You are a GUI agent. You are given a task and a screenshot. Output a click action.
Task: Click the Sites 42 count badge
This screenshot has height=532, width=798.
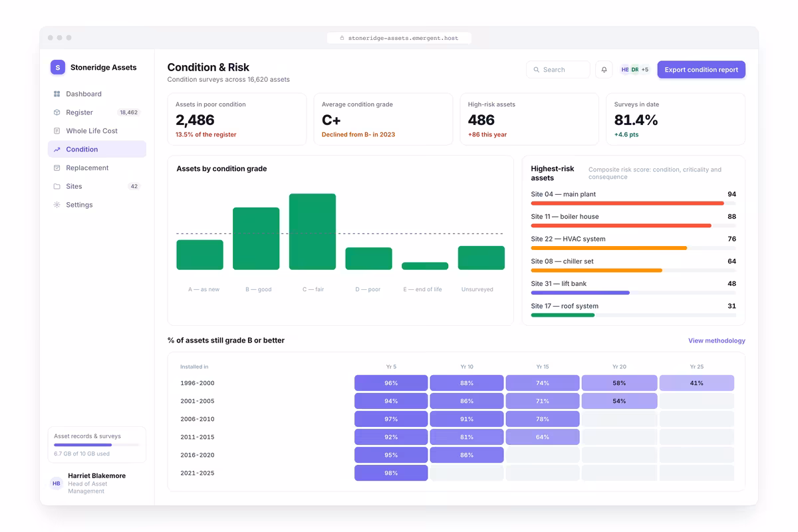pyautogui.click(x=134, y=186)
